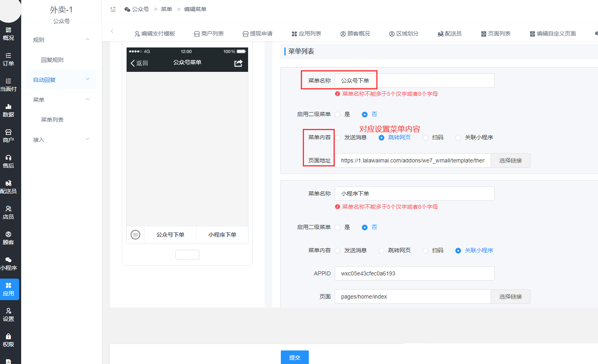Expand the 自动回复 sidebar group

point(61,80)
